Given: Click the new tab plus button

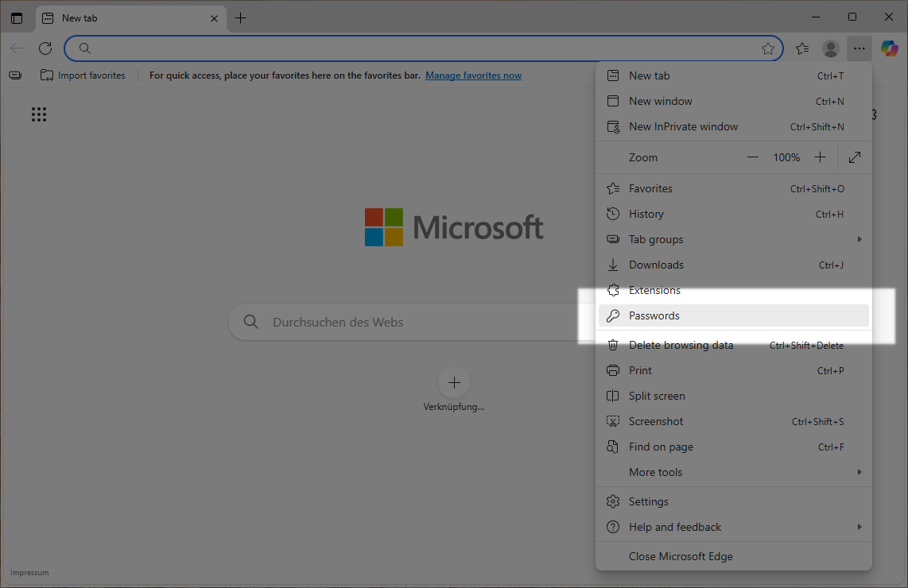Looking at the screenshot, I should point(241,17).
